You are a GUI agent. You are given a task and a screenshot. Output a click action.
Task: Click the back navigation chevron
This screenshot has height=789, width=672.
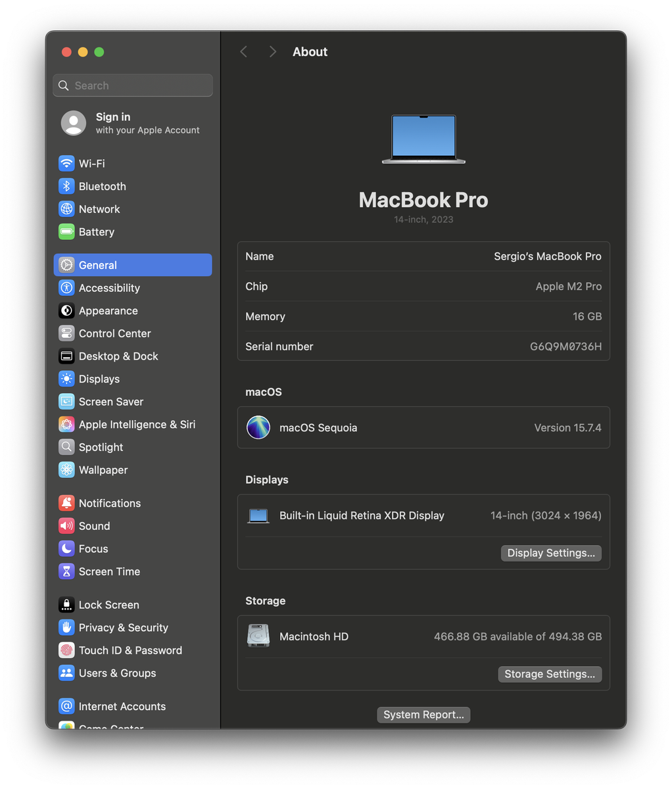tap(244, 52)
